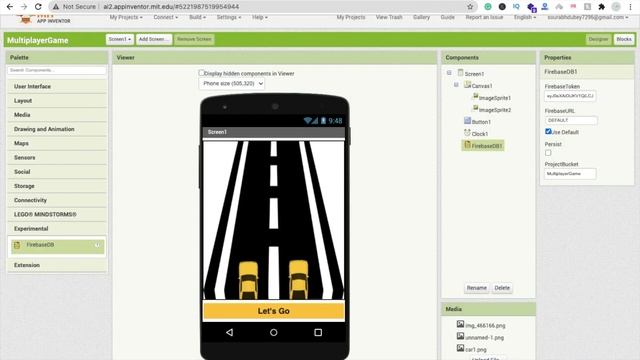This screenshot has width=640, height=360.
Task: Click the Rename component button
Action: [x=477, y=288]
